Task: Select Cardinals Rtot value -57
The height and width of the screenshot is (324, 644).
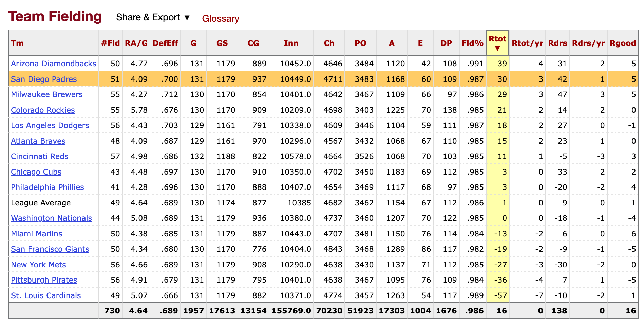Action: point(500,295)
